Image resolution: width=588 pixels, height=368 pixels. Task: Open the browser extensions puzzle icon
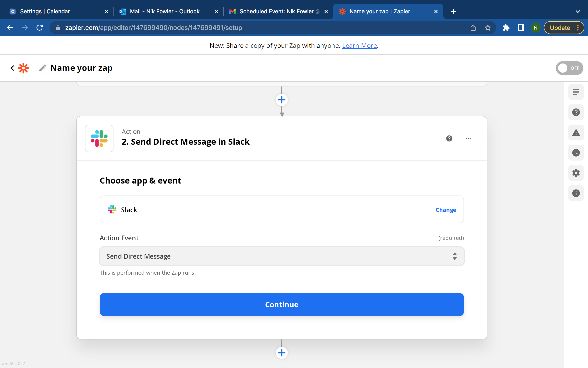point(506,28)
